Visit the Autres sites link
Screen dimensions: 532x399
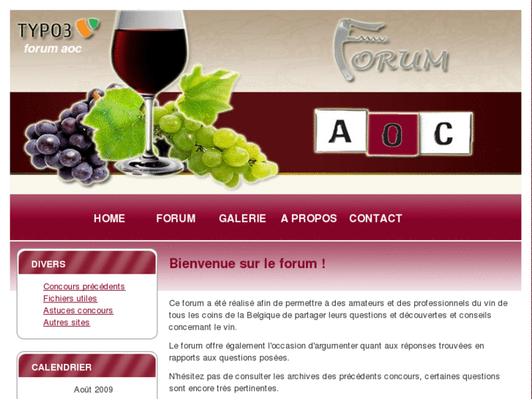coord(67,322)
